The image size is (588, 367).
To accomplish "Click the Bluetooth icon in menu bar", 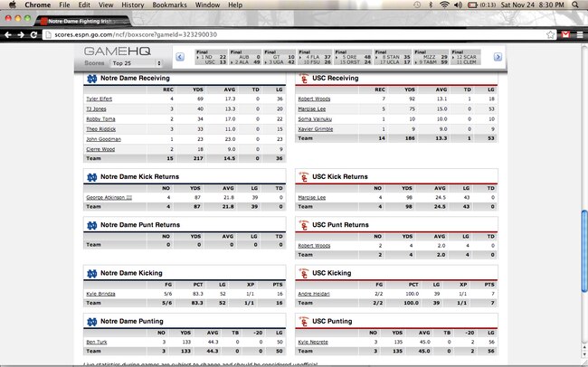I will pos(431,5).
